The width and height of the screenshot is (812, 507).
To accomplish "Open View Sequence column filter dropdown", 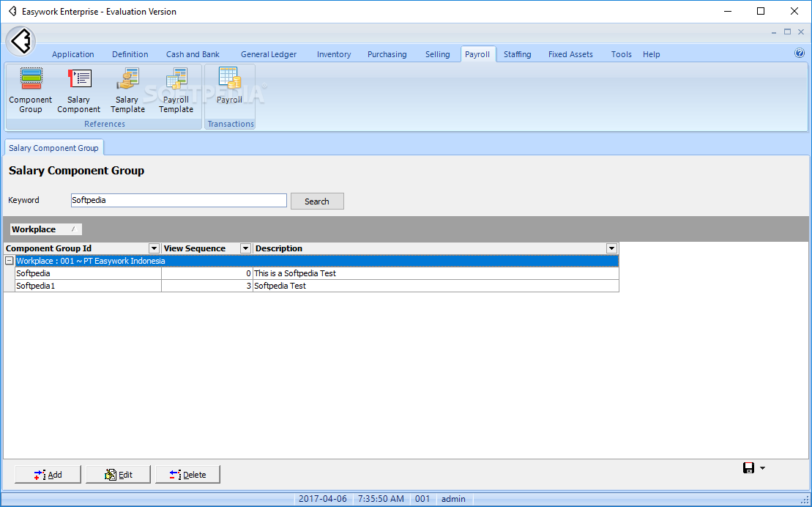I will [x=245, y=248].
